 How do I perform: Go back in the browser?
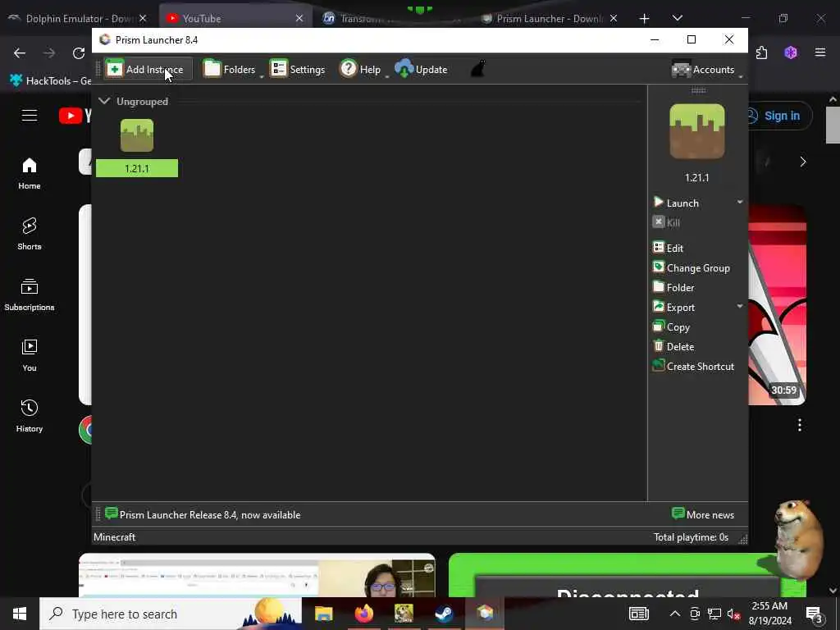tap(20, 53)
